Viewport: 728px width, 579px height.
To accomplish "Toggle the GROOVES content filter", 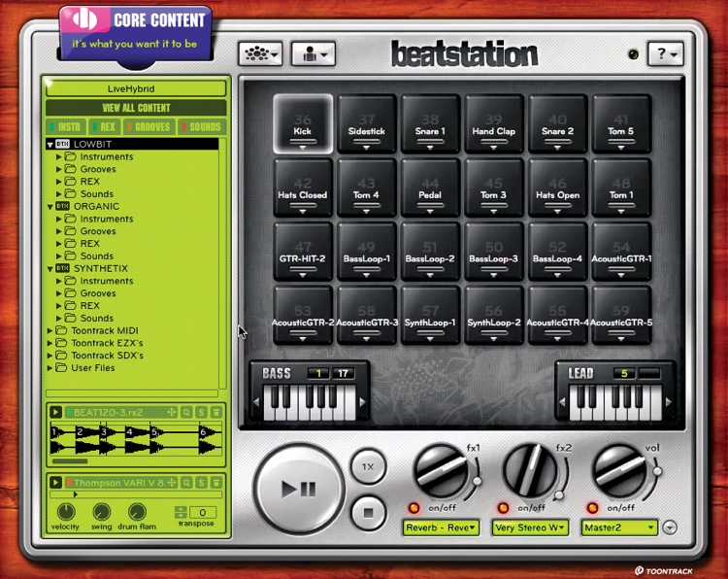I will click(149, 127).
